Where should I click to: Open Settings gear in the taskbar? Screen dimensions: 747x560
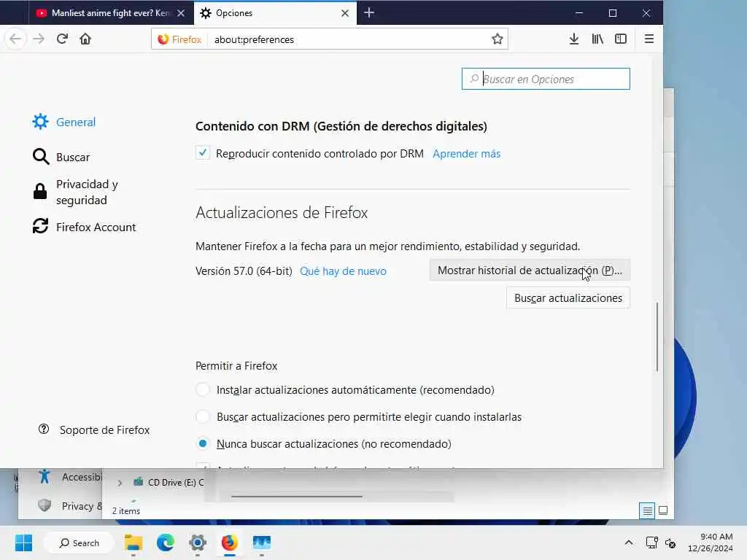tap(197, 542)
